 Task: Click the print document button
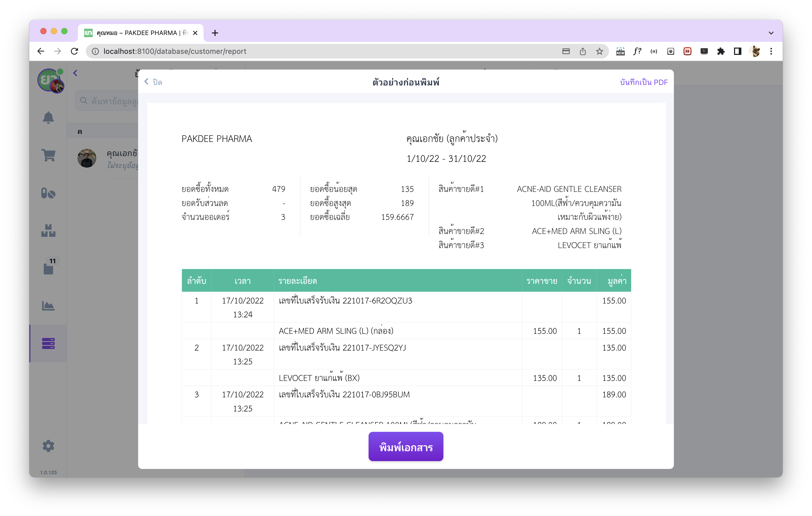[406, 446]
